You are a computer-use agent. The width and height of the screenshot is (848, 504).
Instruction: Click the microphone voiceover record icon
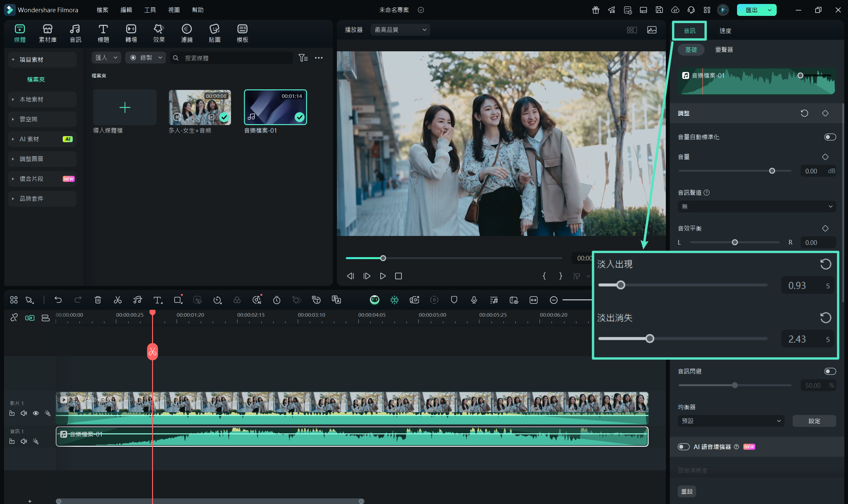tap(474, 300)
